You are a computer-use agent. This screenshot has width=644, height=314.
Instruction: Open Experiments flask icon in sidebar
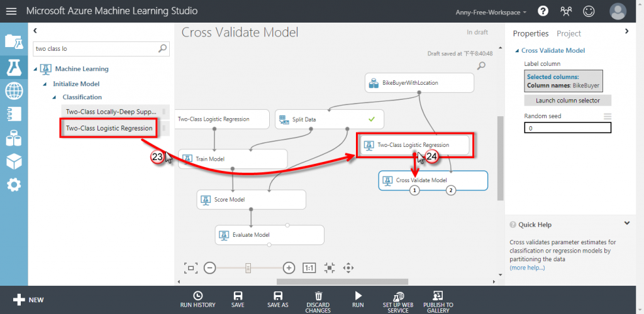(x=14, y=67)
